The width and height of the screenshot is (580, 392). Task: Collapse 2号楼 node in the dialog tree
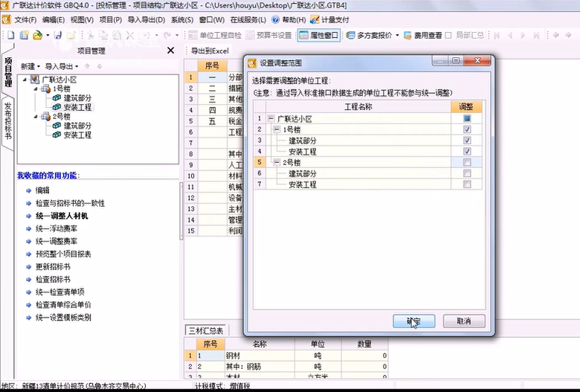[x=277, y=162]
